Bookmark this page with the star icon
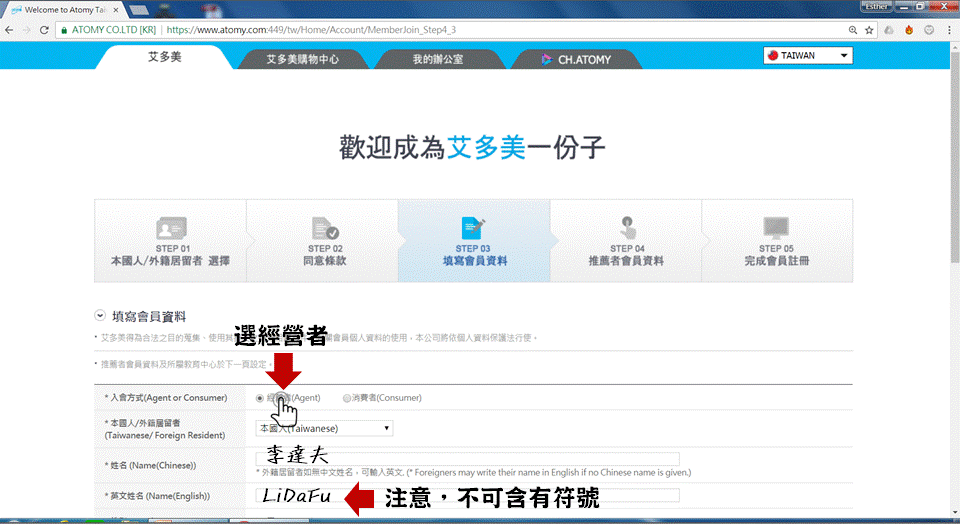Viewport: 960px width, 527px height. coord(869,30)
